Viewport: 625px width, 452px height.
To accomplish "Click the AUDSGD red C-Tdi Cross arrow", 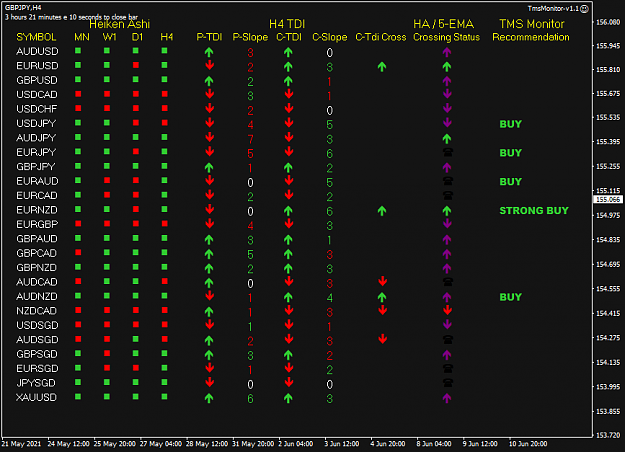I will tap(383, 339).
